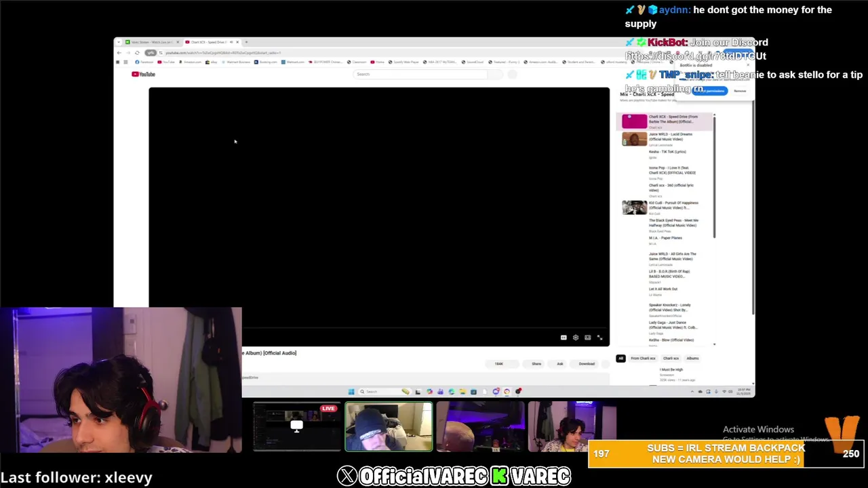
Task: Open the Booking.com bookmark
Action: pyautogui.click(x=266, y=62)
